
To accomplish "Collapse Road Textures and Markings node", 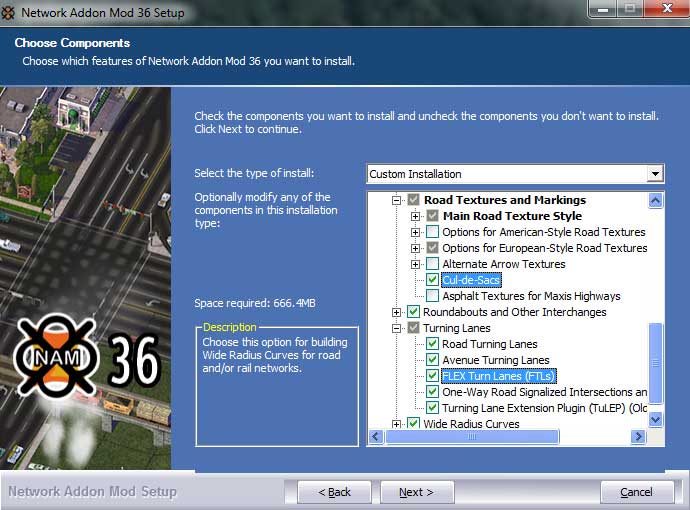I will (x=396, y=200).
